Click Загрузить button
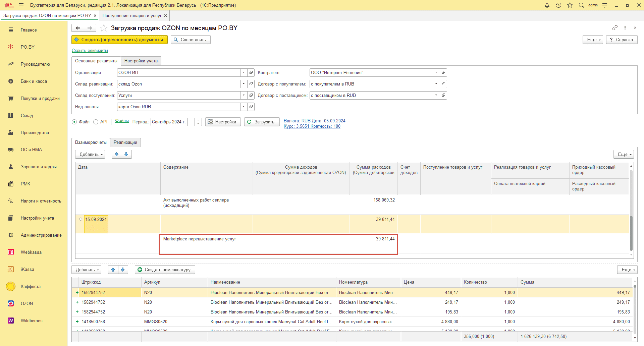The height and width of the screenshot is (346, 644). [262, 122]
